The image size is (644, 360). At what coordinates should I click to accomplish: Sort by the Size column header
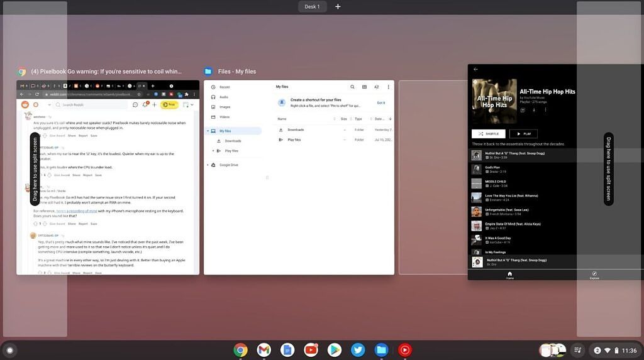pyautogui.click(x=344, y=119)
